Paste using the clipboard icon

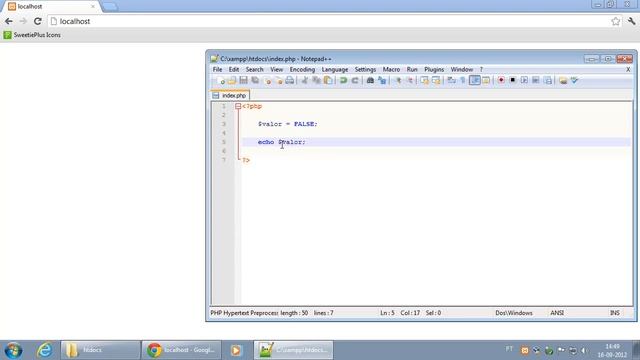coord(328,80)
